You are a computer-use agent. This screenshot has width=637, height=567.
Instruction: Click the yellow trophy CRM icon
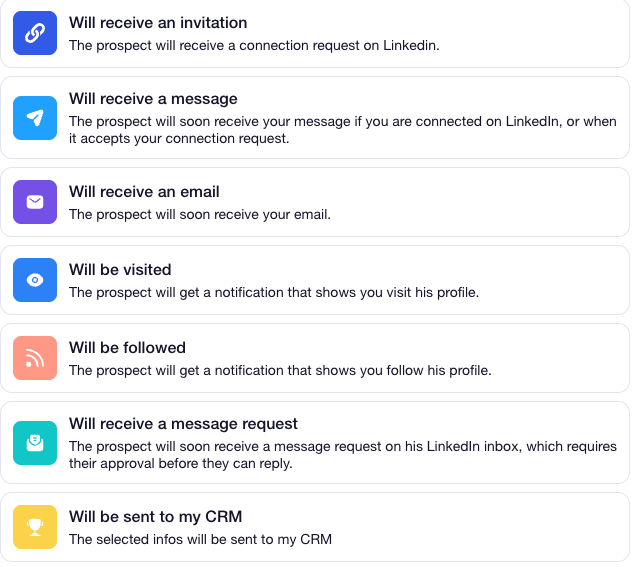pyautogui.click(x=35, y=527)
